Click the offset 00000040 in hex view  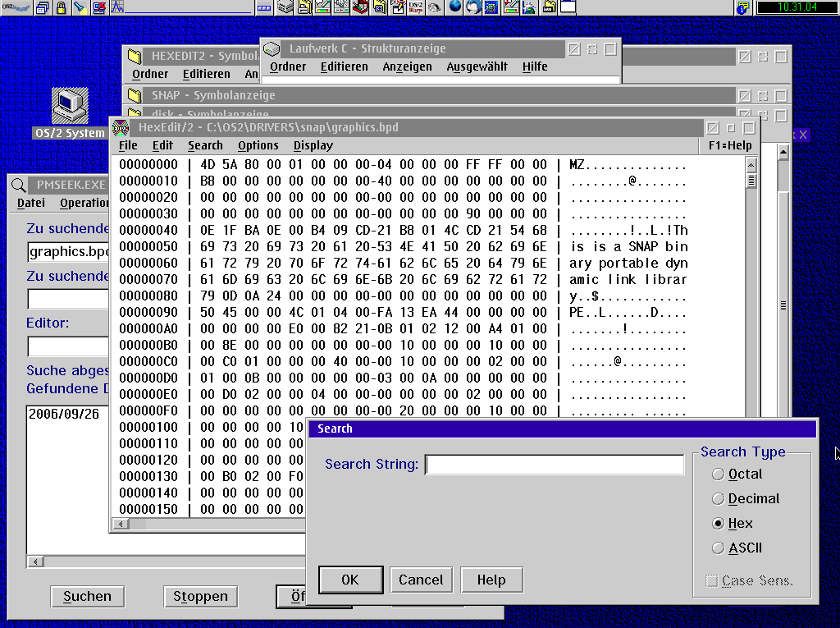(148, 231)
